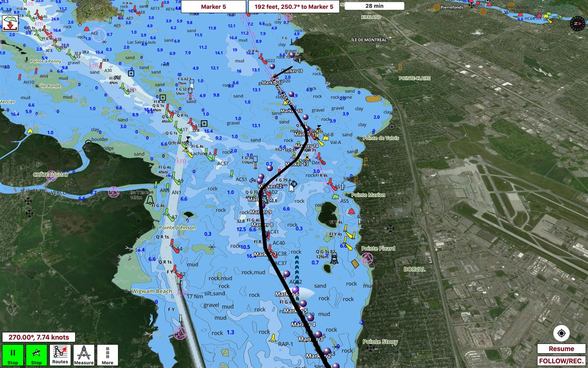Open the More options panel

tap(107, 354)
